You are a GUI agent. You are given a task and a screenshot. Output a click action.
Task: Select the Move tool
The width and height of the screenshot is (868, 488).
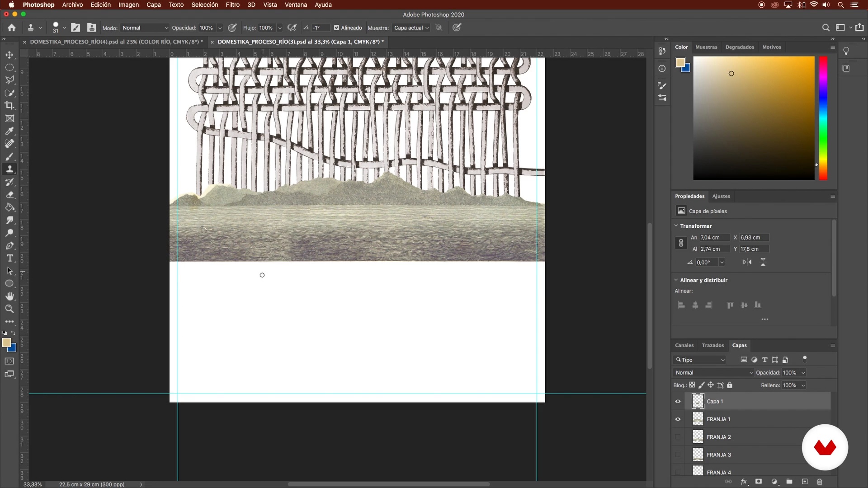coord(9,55)
